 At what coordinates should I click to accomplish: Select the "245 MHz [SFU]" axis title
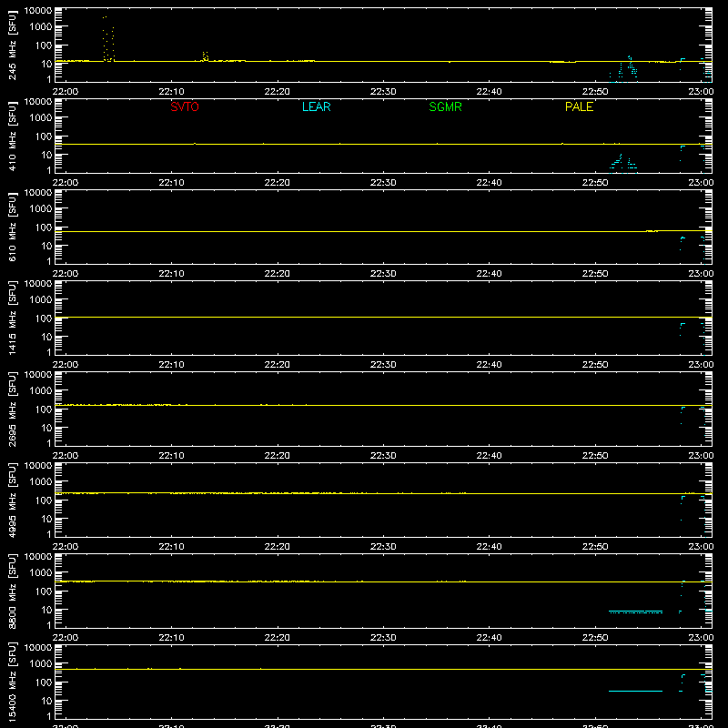click(12, 45)
